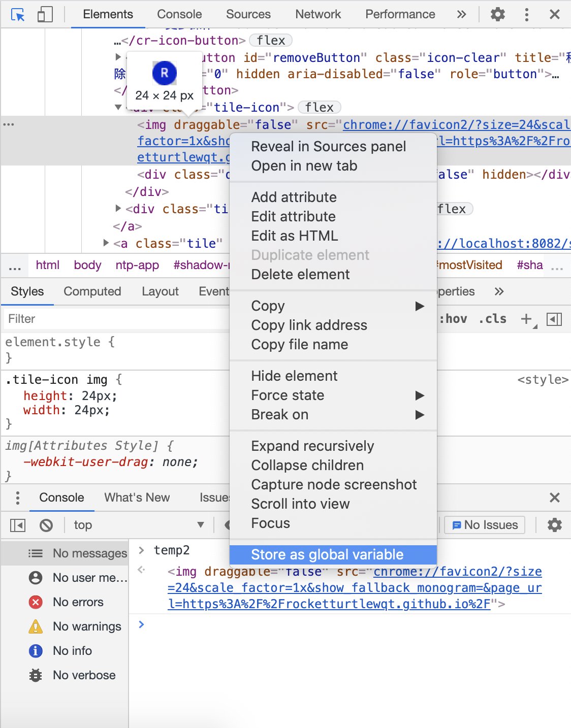Toggle the computed styles sidebar pane icon

click(554, 319)
